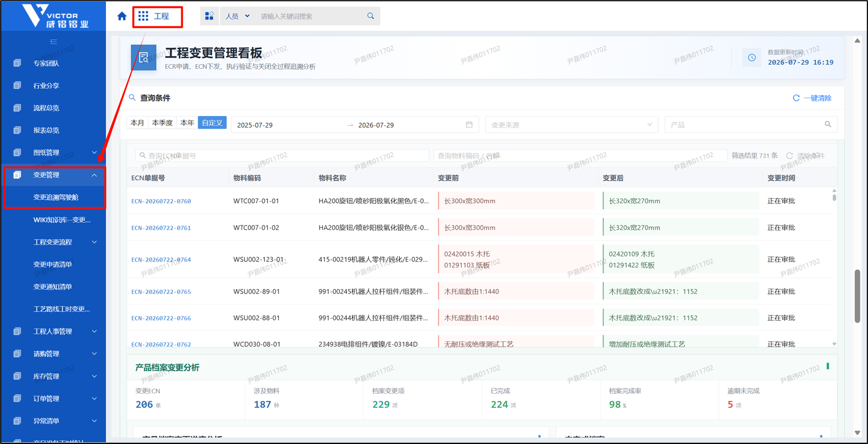Open link ECN-20260722-0764
868x444 pixels.
(161, 259)
